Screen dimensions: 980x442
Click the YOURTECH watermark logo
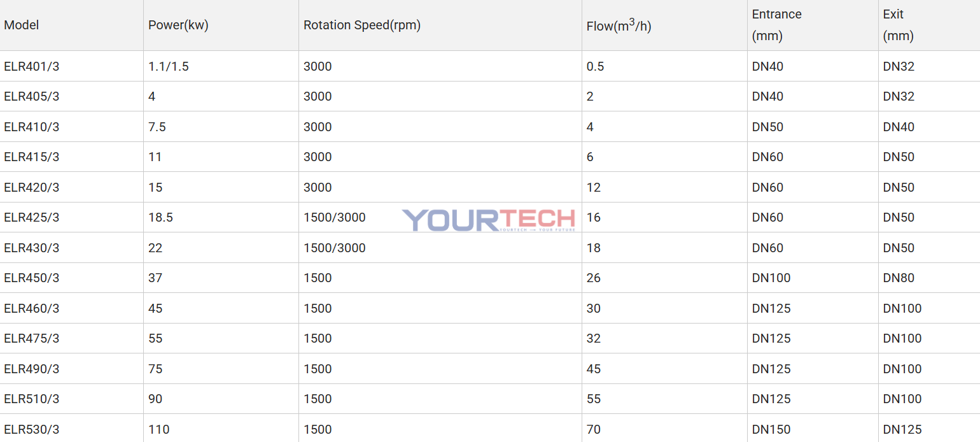[x=488, y=220]
